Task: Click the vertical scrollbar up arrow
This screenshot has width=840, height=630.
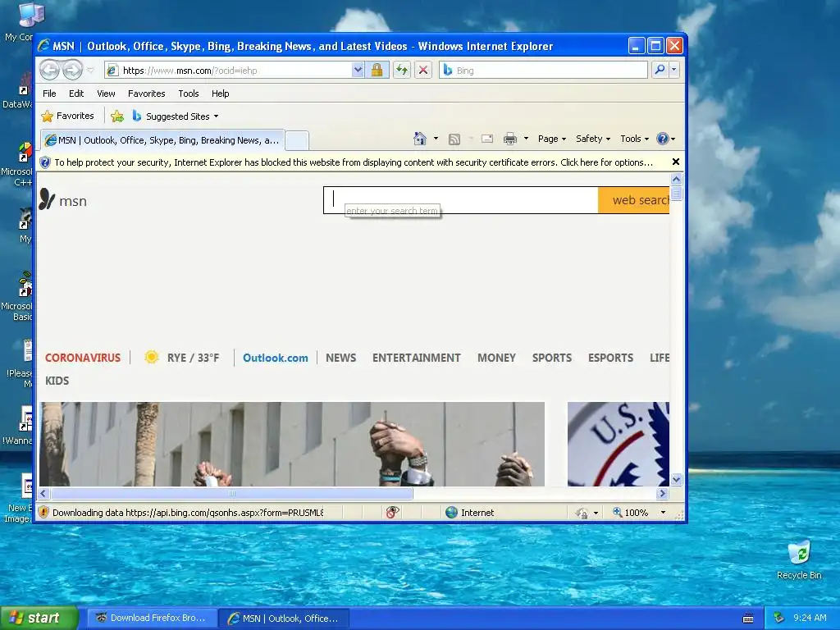Action: 676,180
